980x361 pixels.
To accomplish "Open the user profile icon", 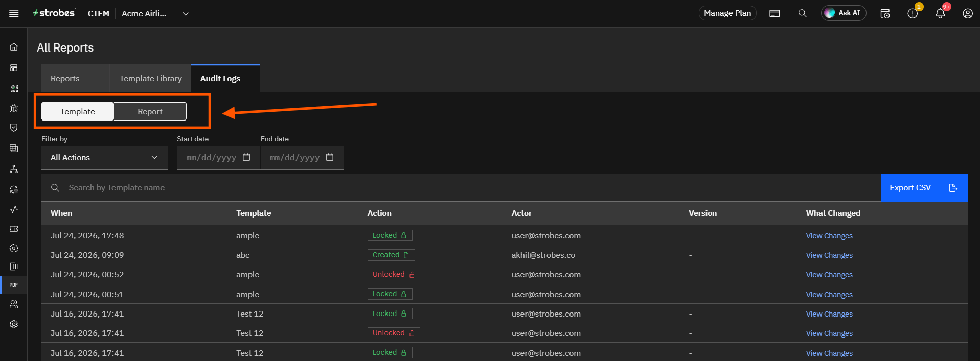I will tap(968, 13).
